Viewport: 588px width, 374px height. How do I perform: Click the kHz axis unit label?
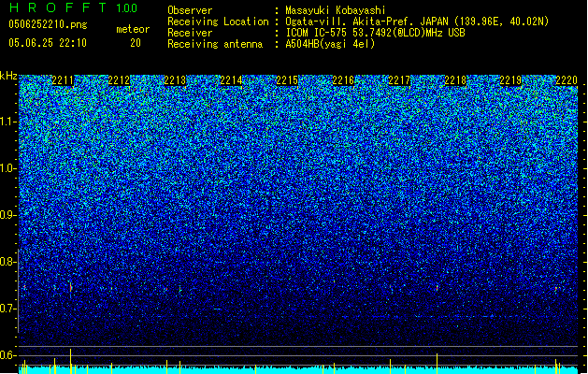point(8,76)
